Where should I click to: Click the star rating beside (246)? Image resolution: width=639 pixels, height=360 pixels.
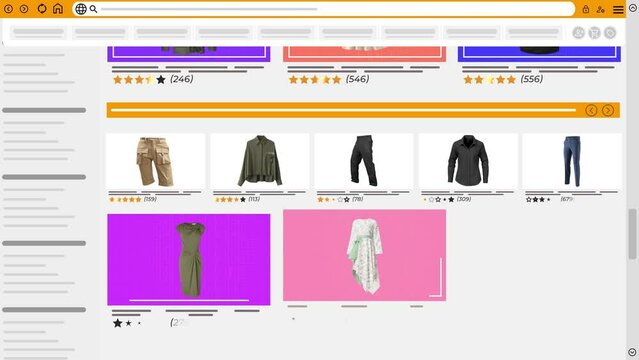click(x=139, y=80)
